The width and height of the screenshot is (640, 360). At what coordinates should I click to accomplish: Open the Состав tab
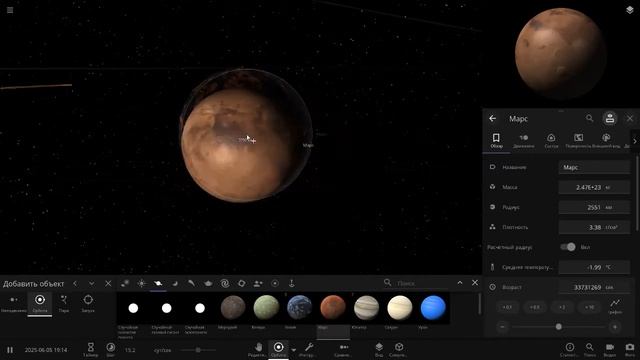(x=551, y=140)
